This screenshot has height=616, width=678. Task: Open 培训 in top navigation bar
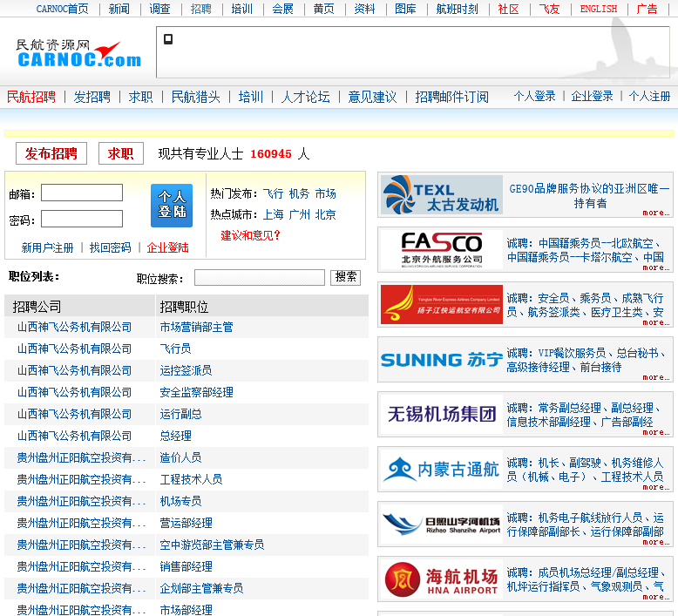pyautogui.click(x=241, y=9)
